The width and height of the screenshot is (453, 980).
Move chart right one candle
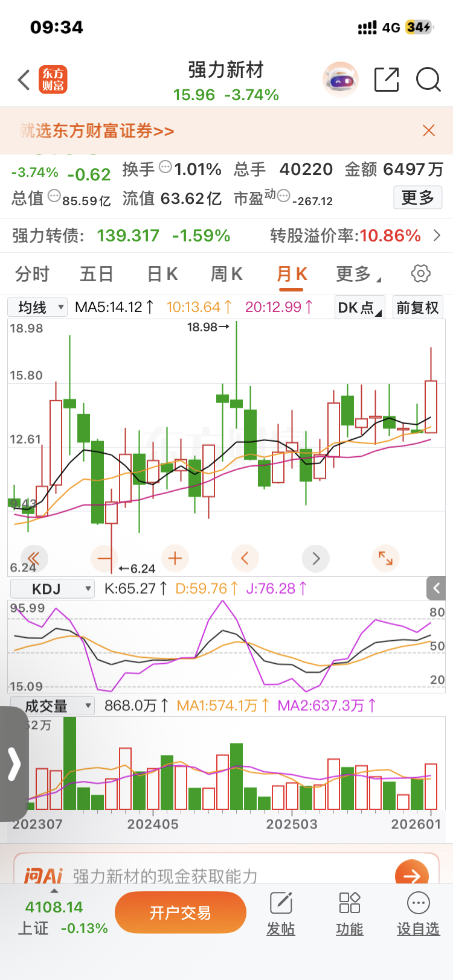point(316,558)
